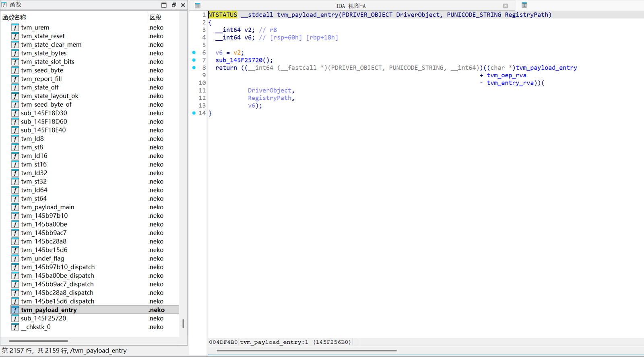Click function icon beside tvm_urem

(15, 27)
